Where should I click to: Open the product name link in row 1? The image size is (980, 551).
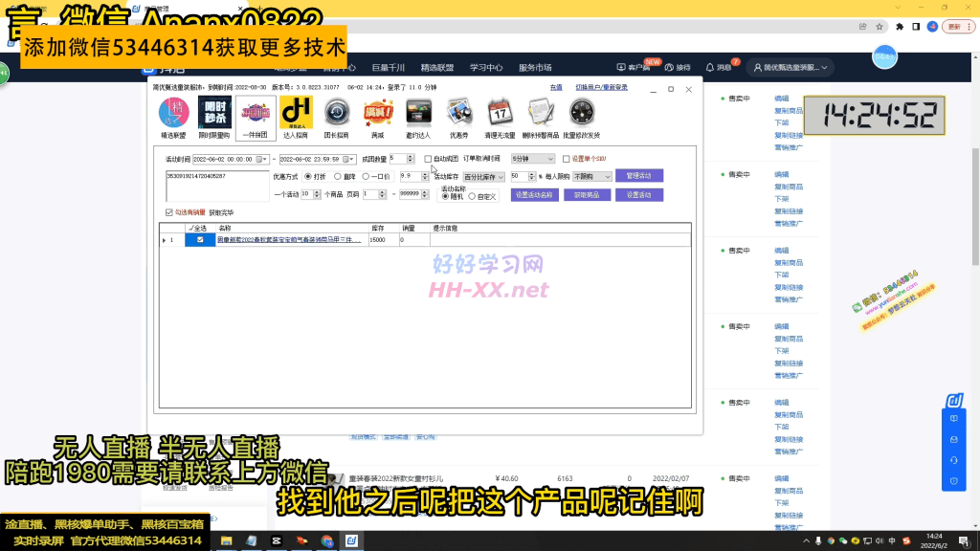[289, 240]
